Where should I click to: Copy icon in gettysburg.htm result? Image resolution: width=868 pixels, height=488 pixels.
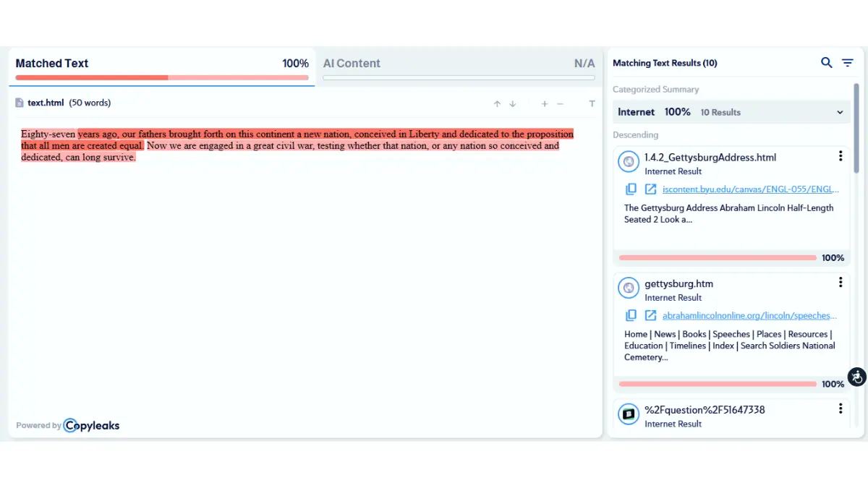click(x=631, y=315)
